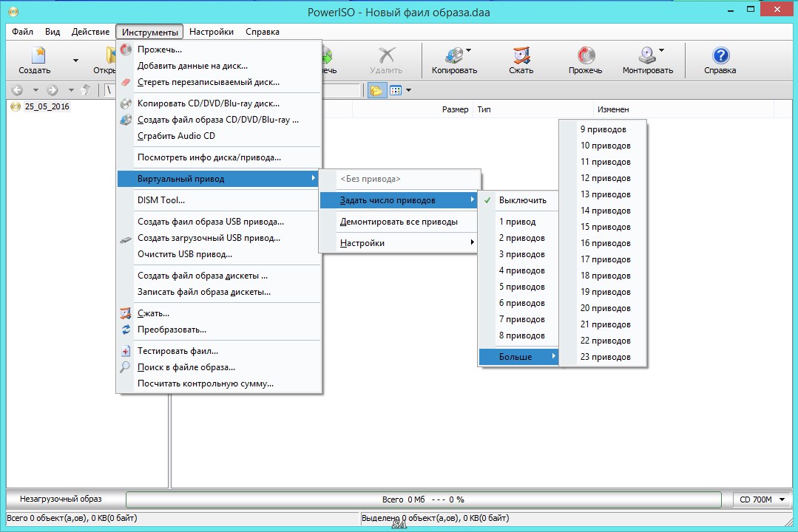798x532 pixels.
Task: Choose 'Копировать CD/DVD/Blu-ray диск...'
Action: [220, 103]
